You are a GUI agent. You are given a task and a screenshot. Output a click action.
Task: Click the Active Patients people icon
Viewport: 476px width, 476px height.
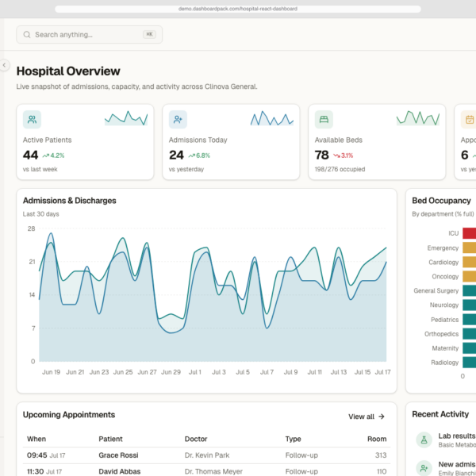32,119
